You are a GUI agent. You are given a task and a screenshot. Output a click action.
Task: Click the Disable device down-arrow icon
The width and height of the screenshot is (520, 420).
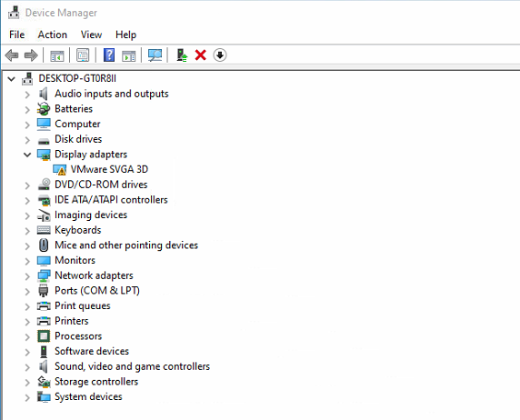click(220, 55)
